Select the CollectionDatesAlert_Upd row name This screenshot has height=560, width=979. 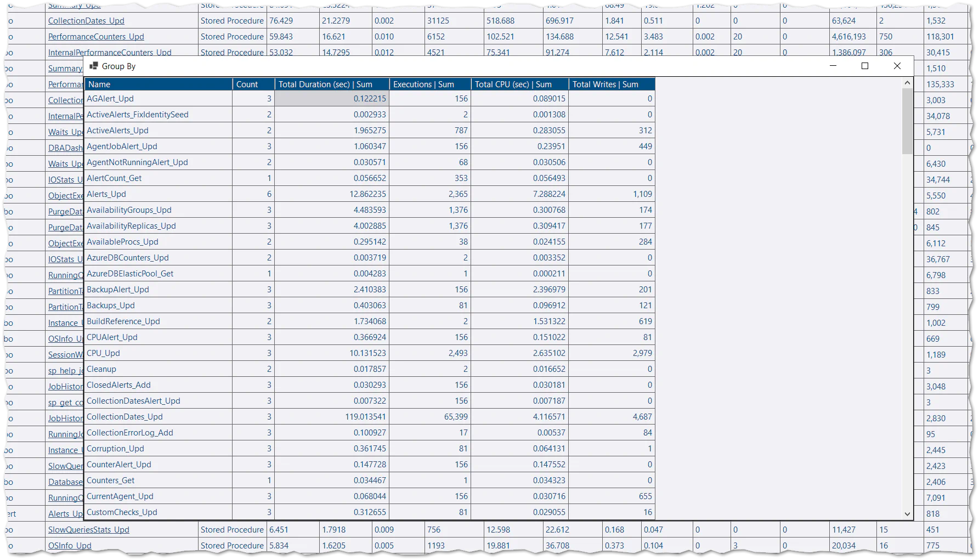pos(133,401)
